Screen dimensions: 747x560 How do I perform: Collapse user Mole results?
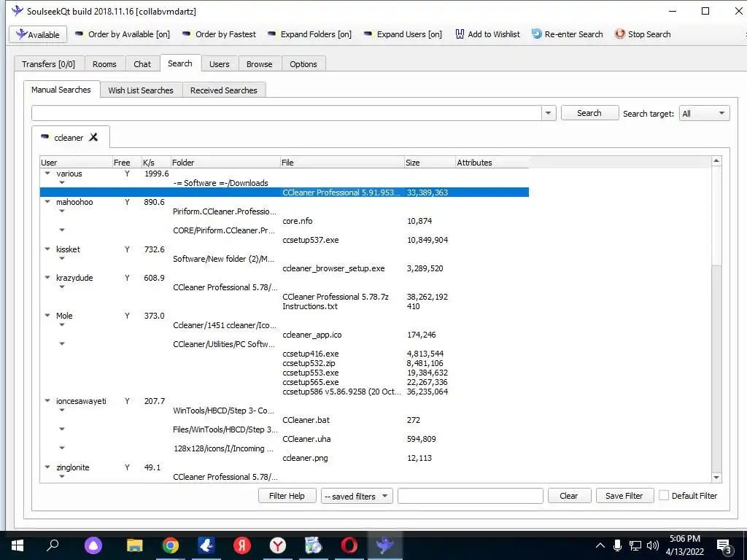(x=47, y=315)
